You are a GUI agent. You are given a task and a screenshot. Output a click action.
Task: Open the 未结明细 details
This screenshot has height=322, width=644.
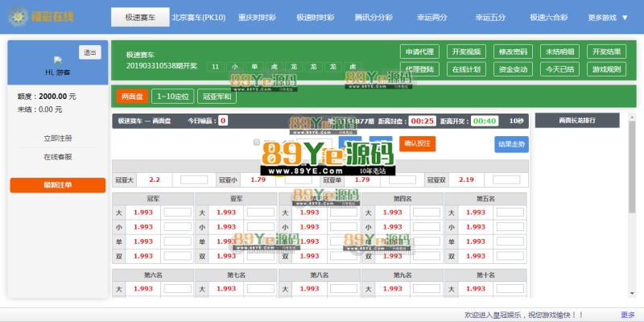pos(559,52)
